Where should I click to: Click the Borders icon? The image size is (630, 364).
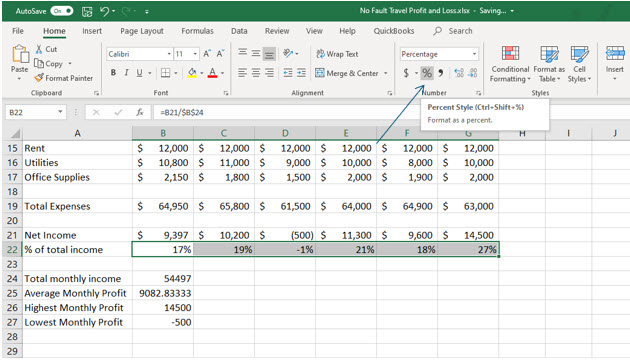(x=165, y=73)
